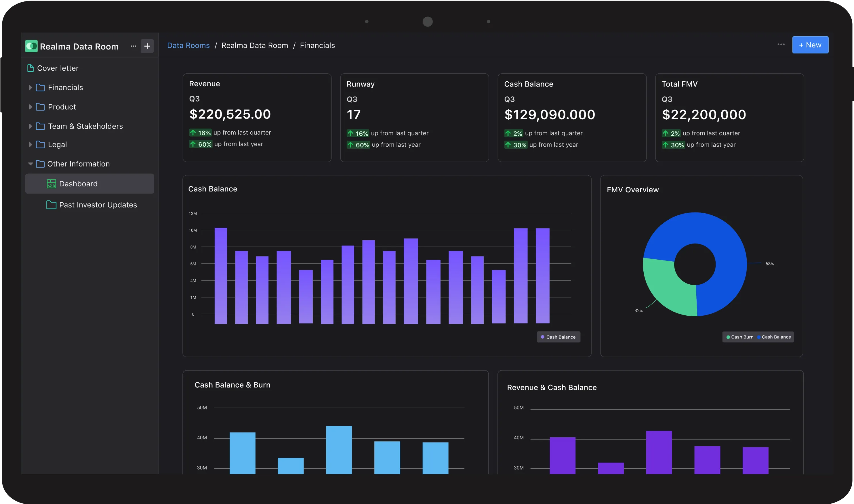The width and height of the screenshot is (854, 504).
Task: Click the Dashboard chart icon in sidebar
Action: pos(51,184)
